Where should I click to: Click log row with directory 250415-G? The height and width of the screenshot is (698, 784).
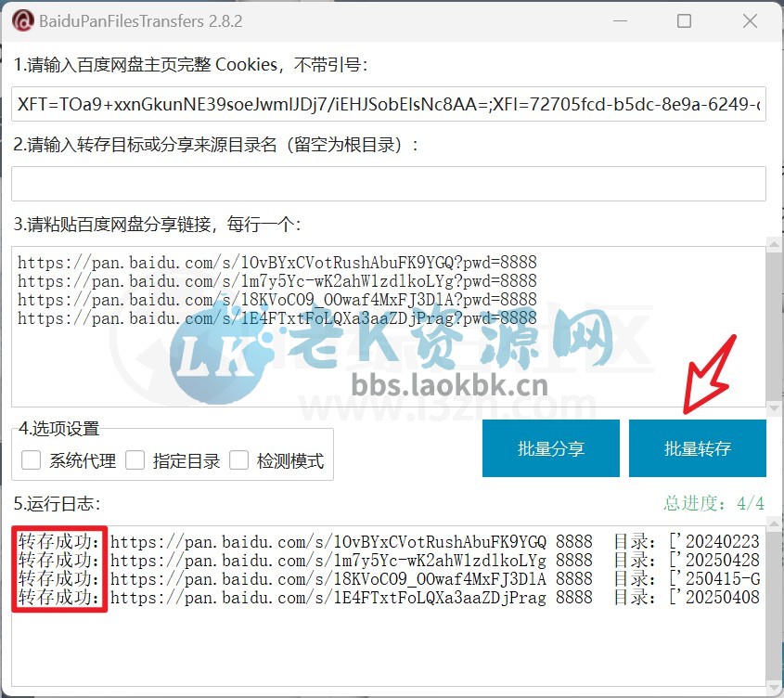pos(389,579)
